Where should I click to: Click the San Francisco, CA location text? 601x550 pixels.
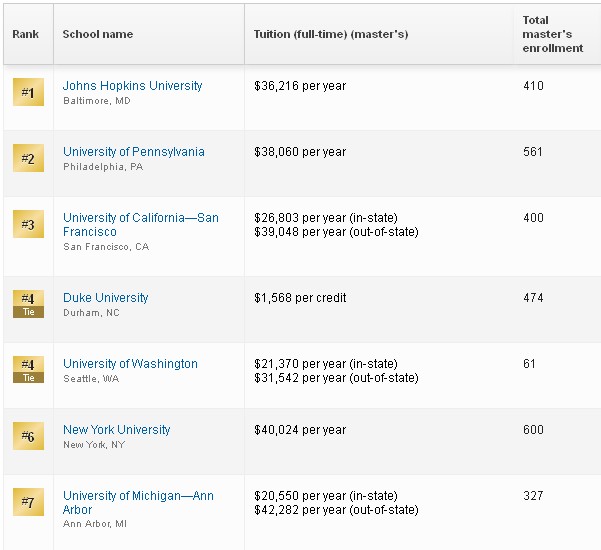[106, 246]
